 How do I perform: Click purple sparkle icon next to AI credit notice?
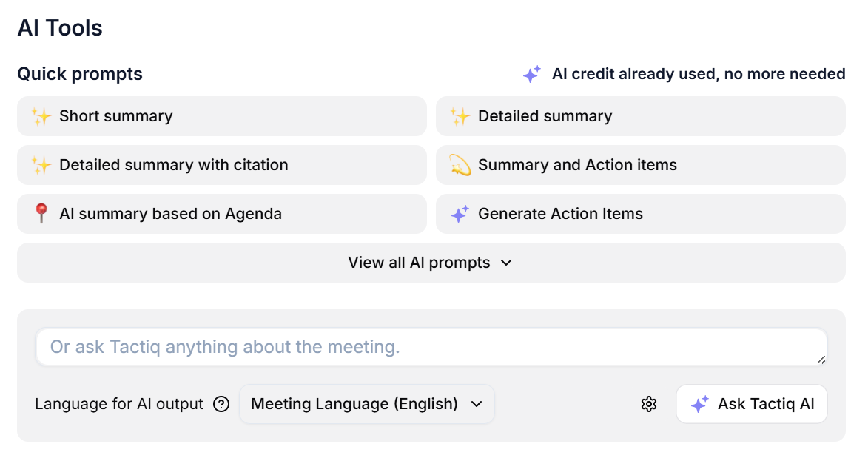(x=531, y=74)
